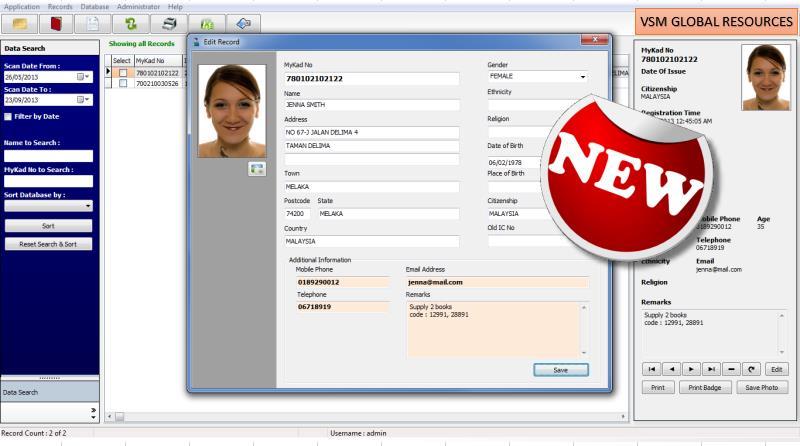
Task: Click the printer toolbar icon
Action: 169,22
